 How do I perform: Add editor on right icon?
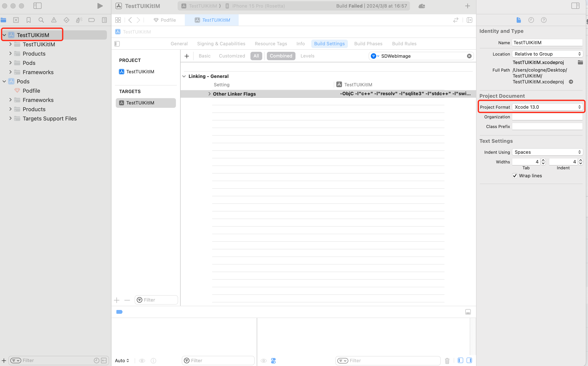[469, 20]
